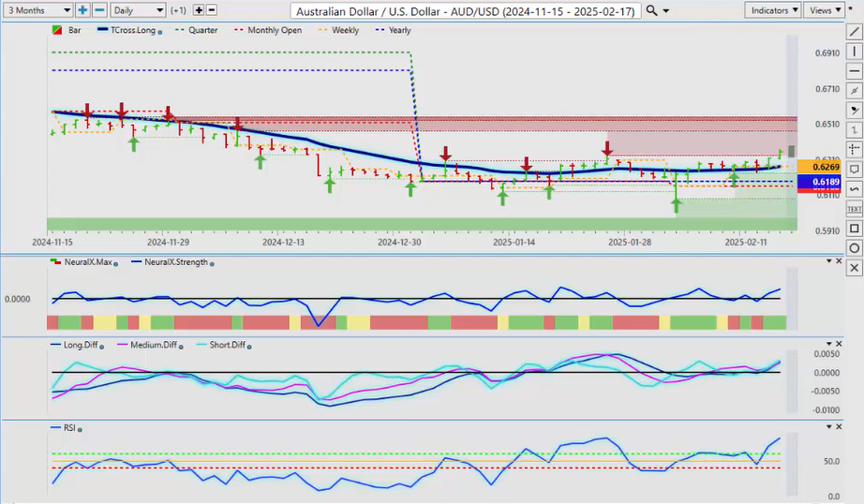Select the vertical line drawing tool

[x=854, y=52]
